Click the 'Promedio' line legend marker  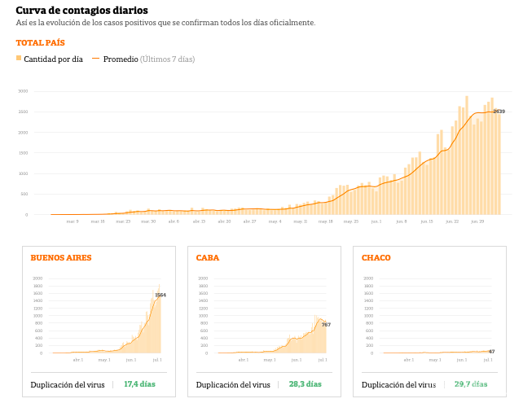pyautogui.click(x=96, y=59)
